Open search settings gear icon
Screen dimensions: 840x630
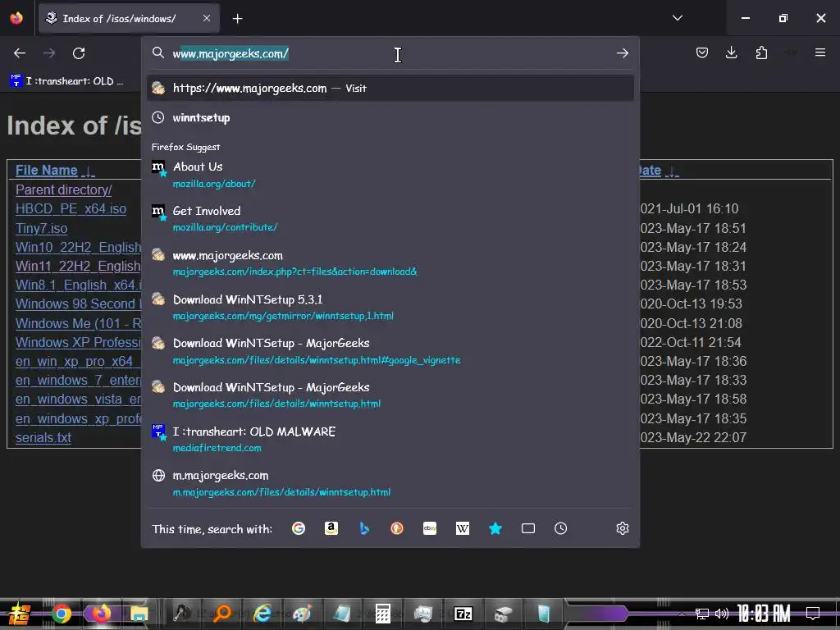click(622, 529)
